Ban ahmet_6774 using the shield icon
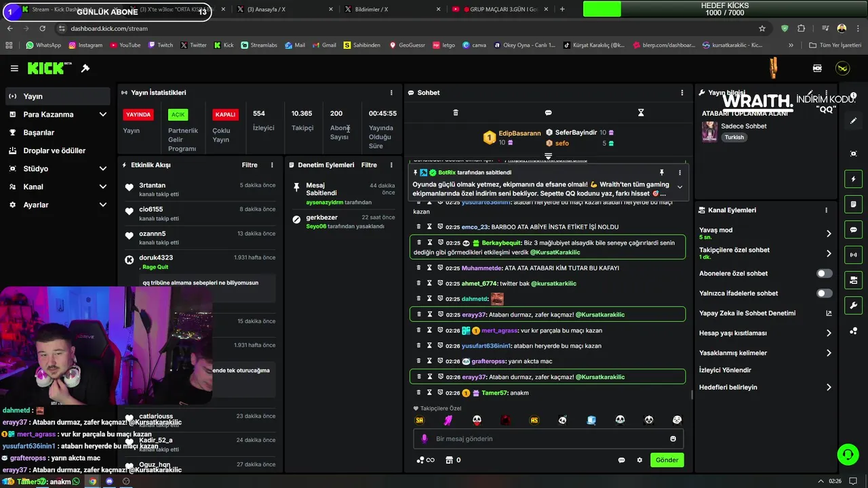868x488 pixels. tap(439, 283)
